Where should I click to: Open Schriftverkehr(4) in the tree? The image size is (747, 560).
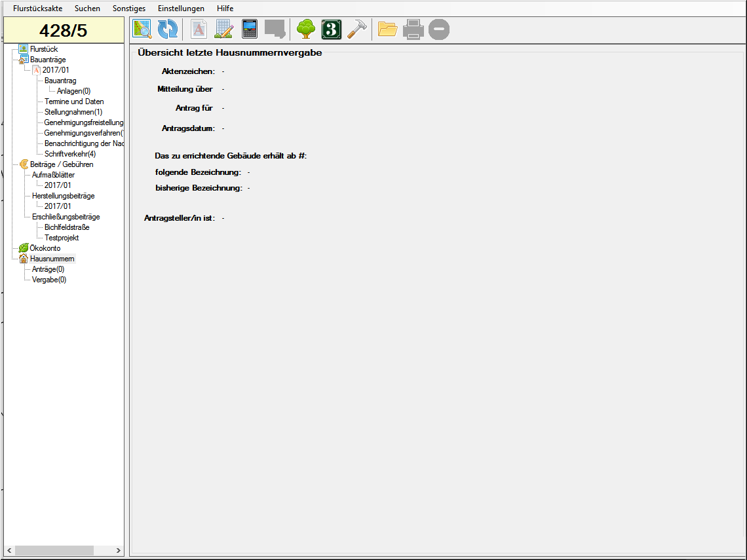click(x=70, y=154)
